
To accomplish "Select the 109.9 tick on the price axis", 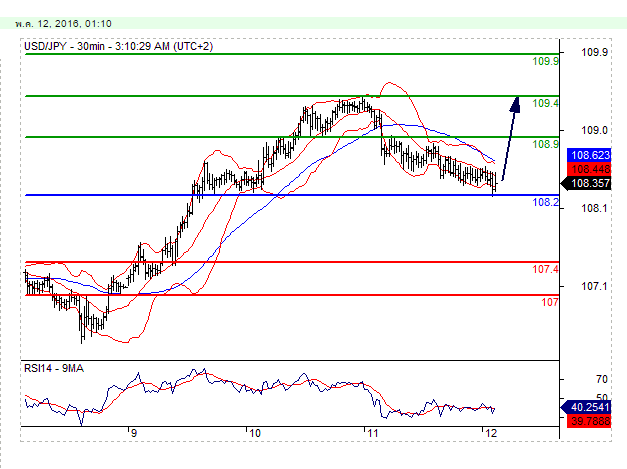I will [594, 52].
